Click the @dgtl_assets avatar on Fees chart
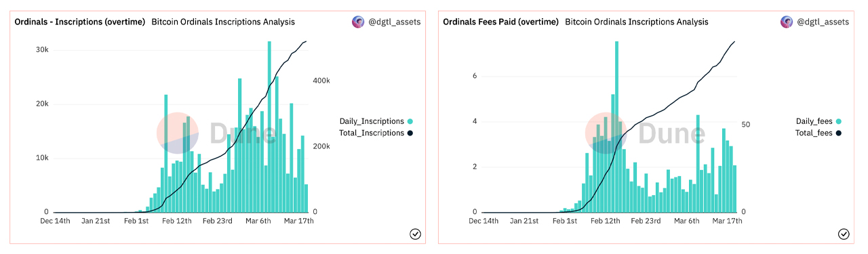Viewport: 868px width, 254px height. [787, 22]
